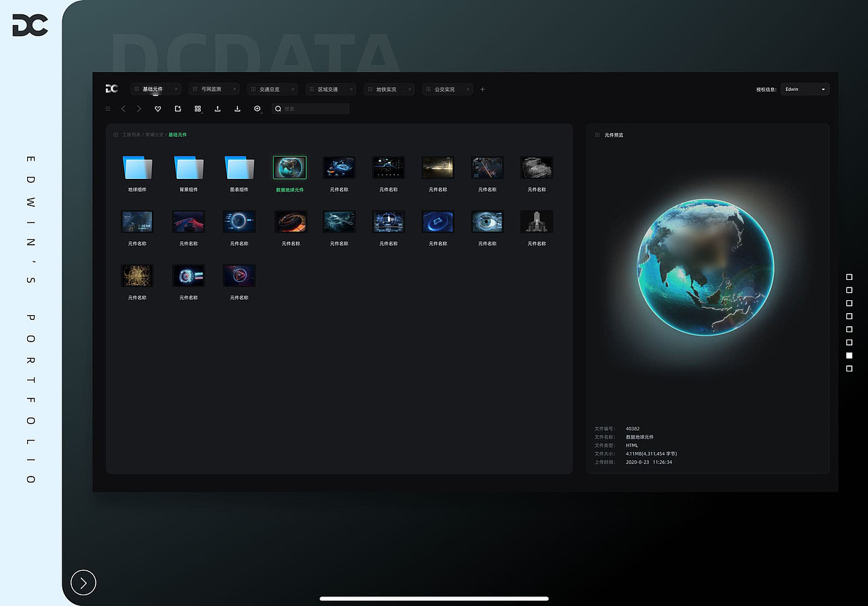Open the 图表组件 folder
Image resolution: width=868 pixels, height=606 pixels.
coord(239,168)
